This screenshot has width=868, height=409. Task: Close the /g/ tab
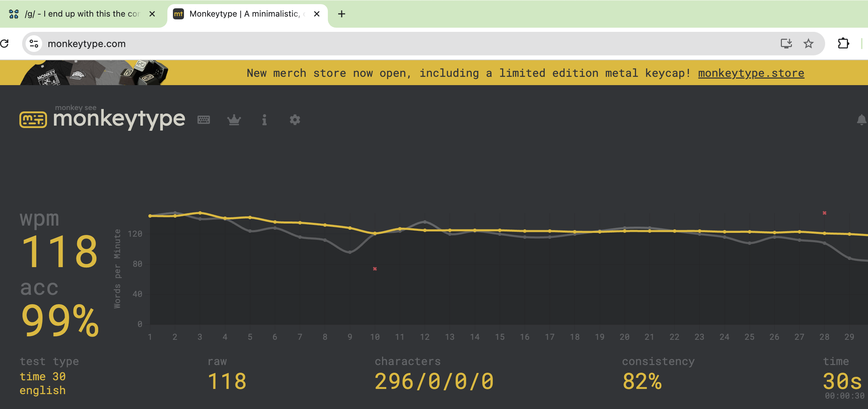152,14
